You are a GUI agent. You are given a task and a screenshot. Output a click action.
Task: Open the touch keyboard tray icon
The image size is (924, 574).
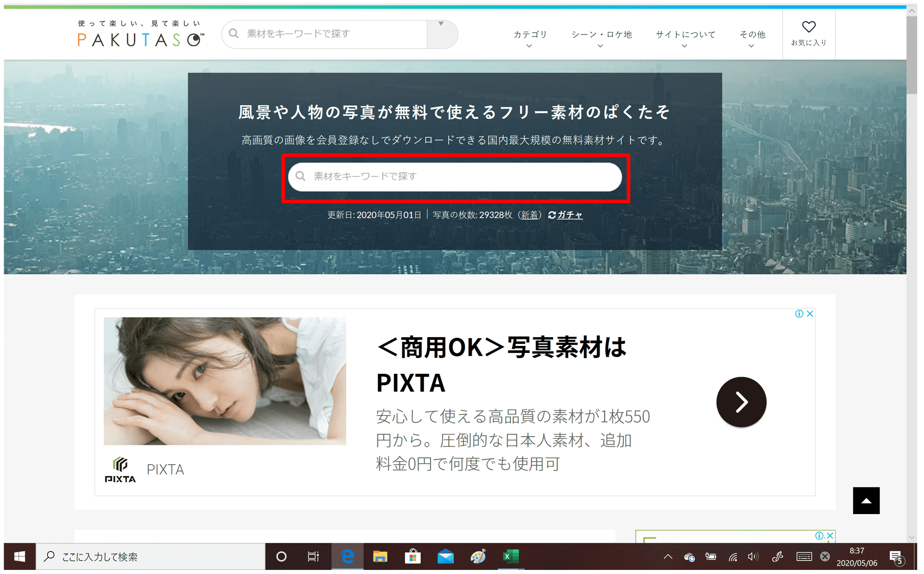(x=804, y=557)
